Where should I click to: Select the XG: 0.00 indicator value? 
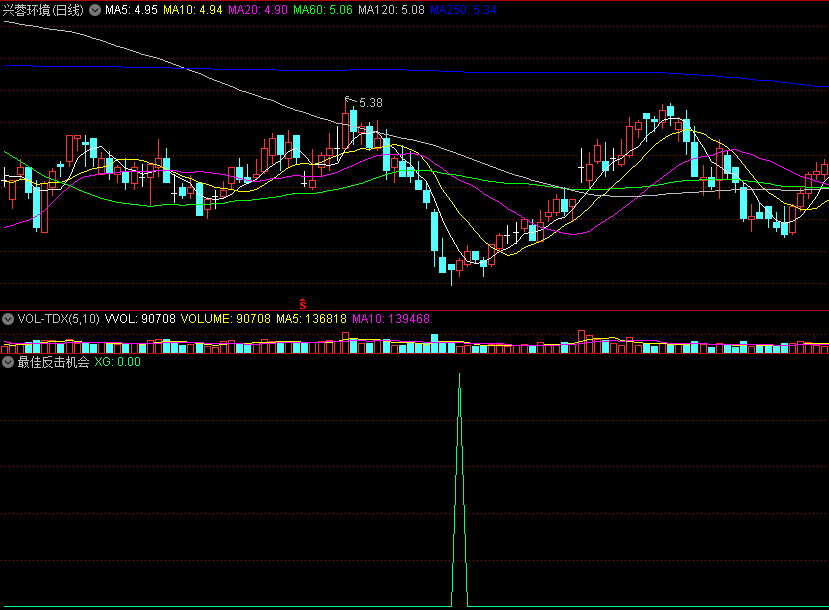click(117, 362)
